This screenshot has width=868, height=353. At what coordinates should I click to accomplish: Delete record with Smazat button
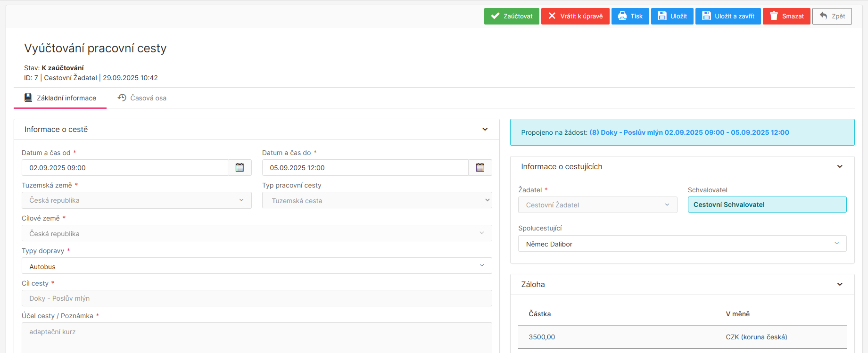786,16
